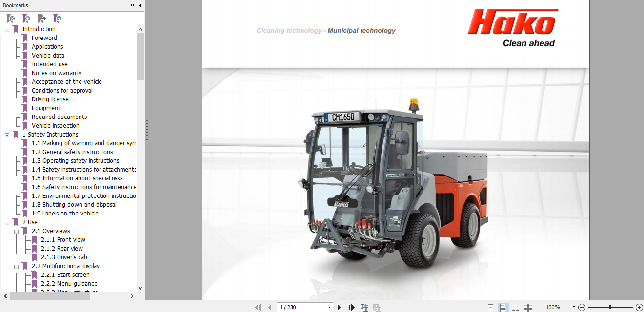Click the bookmark icon beside Vehicle data

[25, 56]
